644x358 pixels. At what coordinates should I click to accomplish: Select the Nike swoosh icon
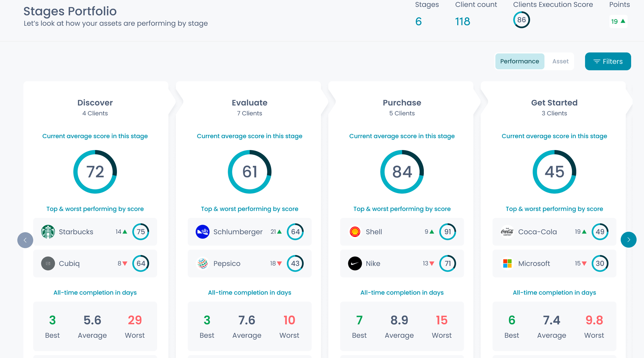(x=355, y=263)
